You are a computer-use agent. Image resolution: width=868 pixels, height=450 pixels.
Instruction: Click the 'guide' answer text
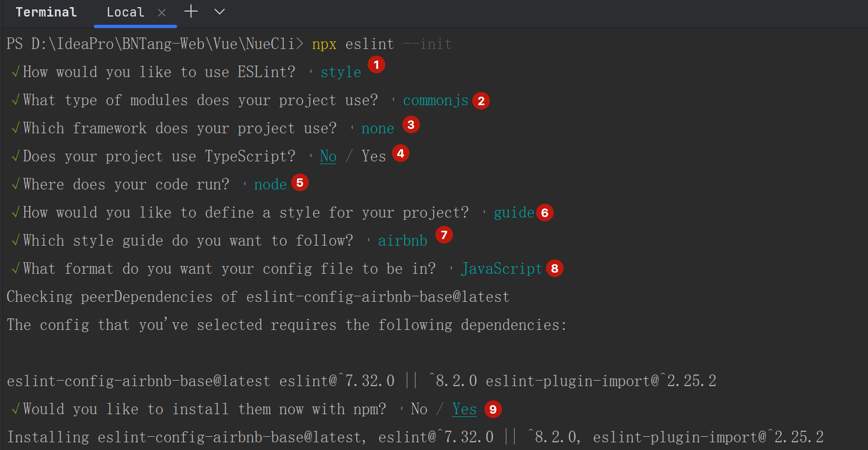pyautogui.click(x=514, y=213)
